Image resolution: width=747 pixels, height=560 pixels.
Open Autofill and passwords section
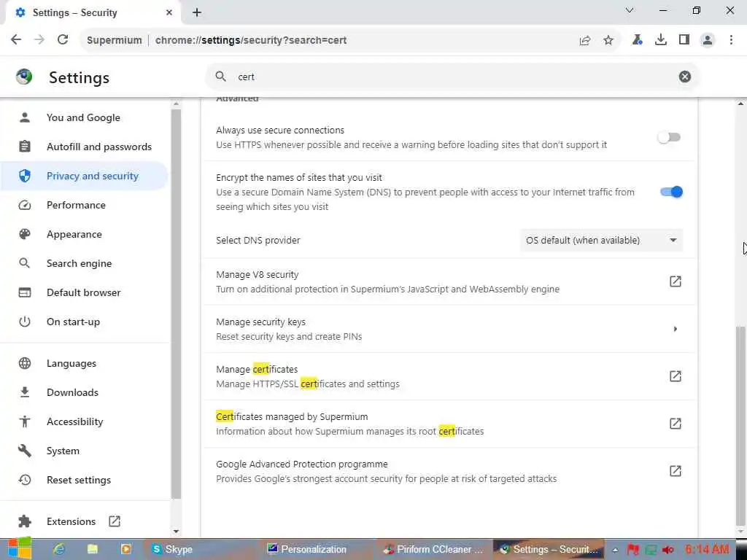pyautogui.click(x=84, y=147)
